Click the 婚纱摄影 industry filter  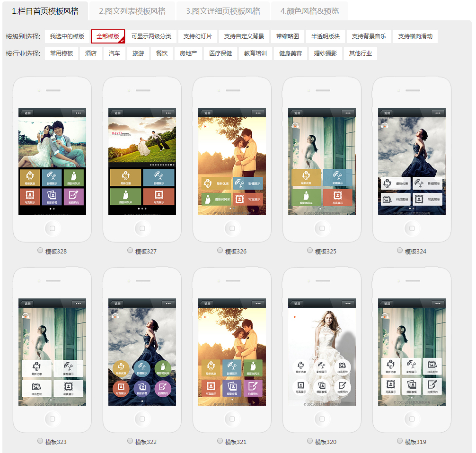point(326,53)
